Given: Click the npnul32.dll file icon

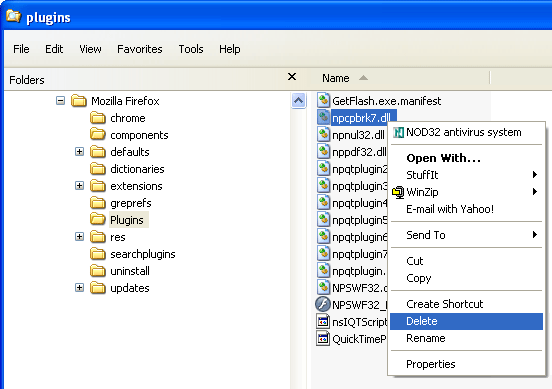Looking at the screenshot, I should tap(323, 134).
